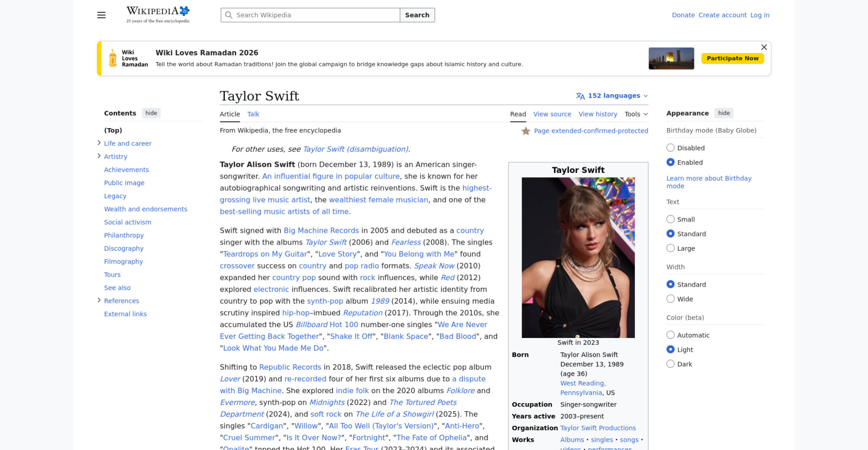Click the Participate Now button
The width and height of the screenshot is (868, 450).
click(733, 58)
